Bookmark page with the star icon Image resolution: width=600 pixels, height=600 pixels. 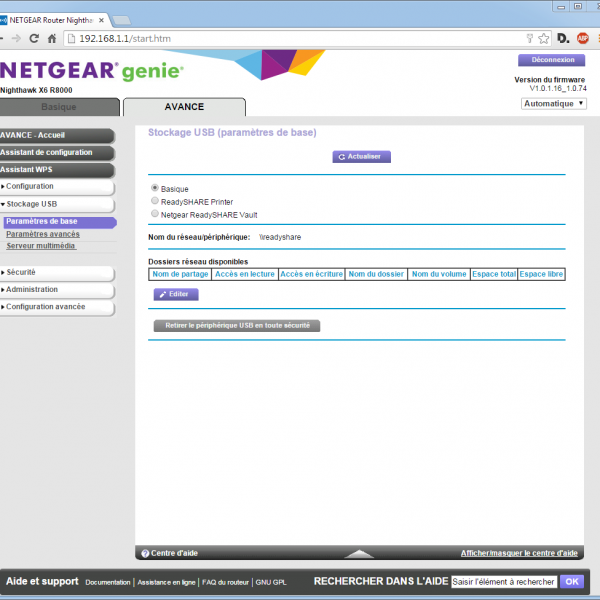click(543, 38)
